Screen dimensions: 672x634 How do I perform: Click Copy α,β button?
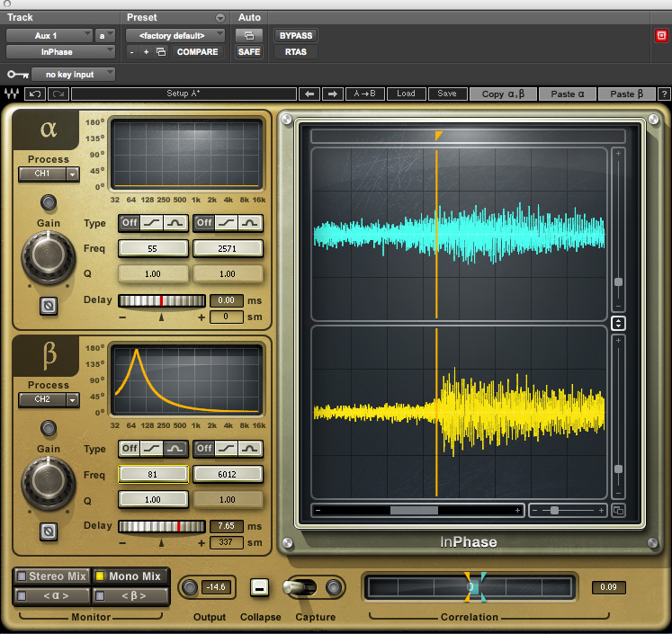point(503,94)
